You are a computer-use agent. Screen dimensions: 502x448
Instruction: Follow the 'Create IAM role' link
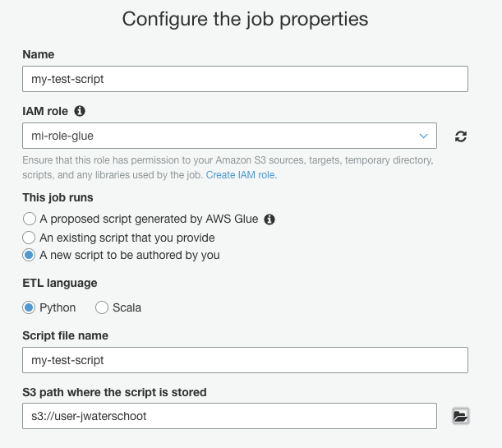coord(241,175)
